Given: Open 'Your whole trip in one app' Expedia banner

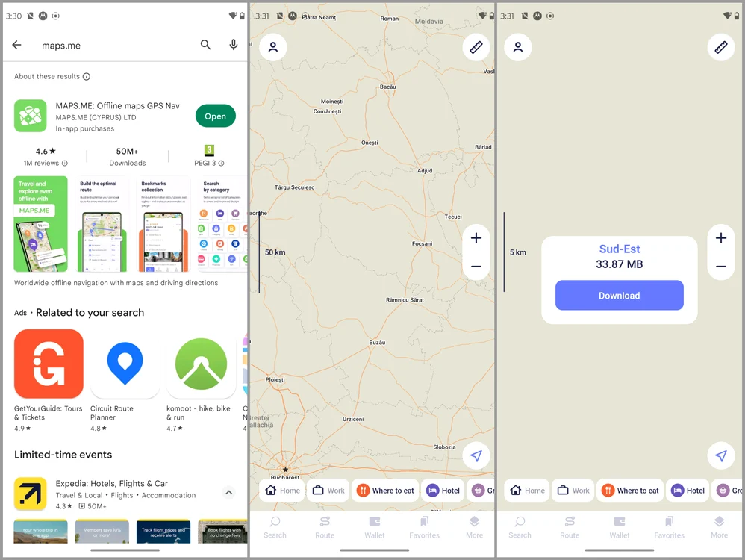Looking at the screenshot, I should (x=41, y=532).
